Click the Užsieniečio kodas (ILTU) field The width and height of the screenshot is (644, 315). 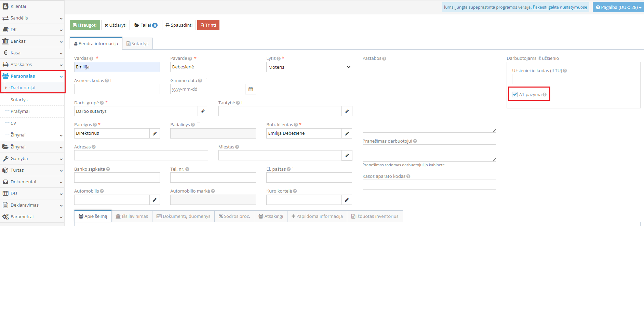point(574,79)
